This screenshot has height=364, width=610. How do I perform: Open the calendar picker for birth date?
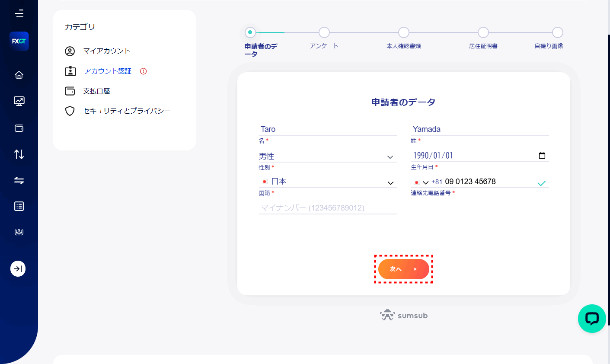coord(542,156)
